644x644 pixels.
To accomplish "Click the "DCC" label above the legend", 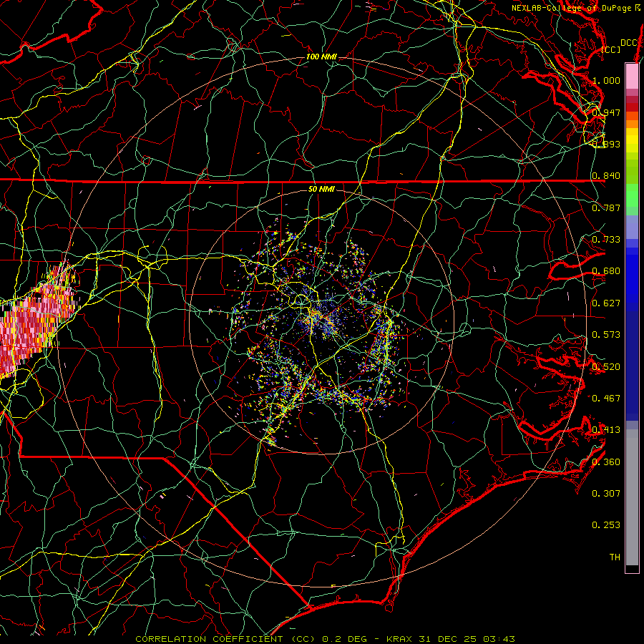I will coord(629,43).
